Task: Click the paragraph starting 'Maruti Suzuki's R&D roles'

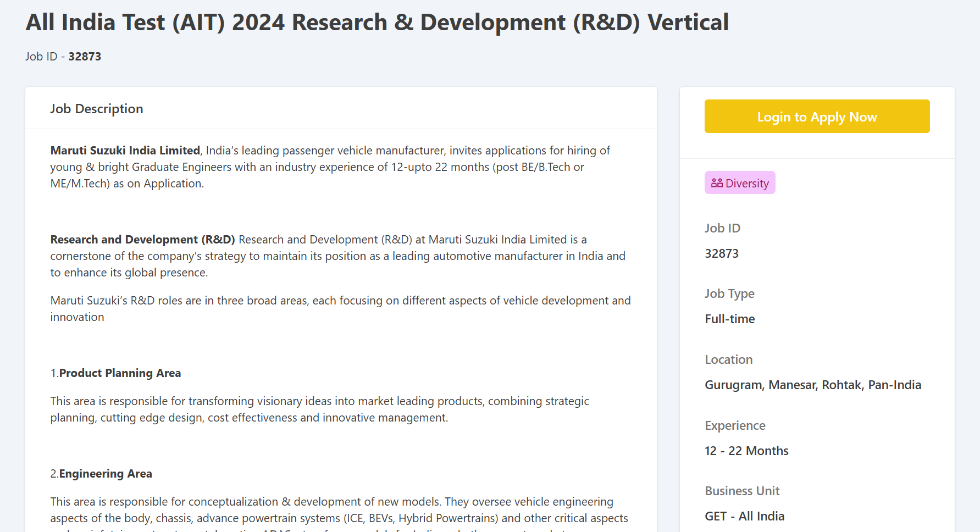Action: (341, 309)
